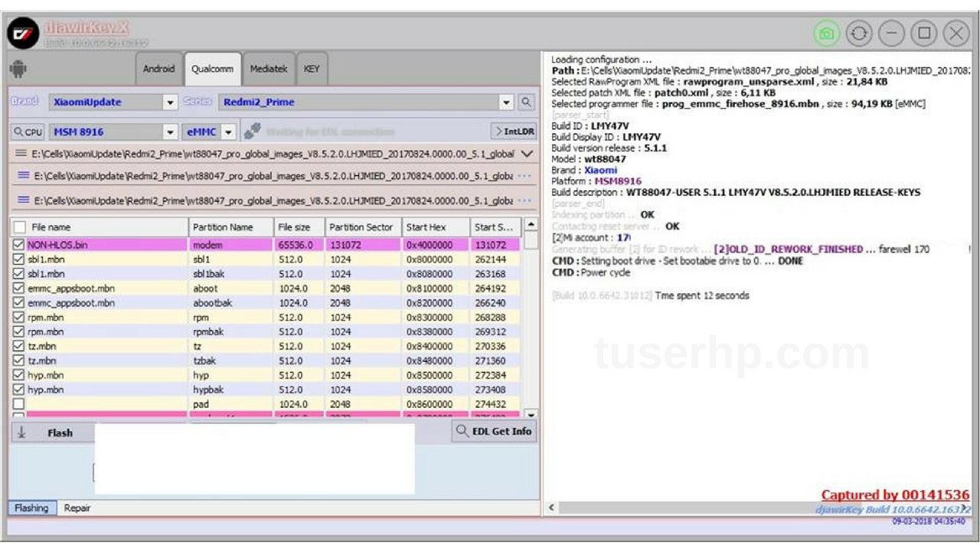
Task: Click partition table scrollbar down arrow
Action: point(531,414)
